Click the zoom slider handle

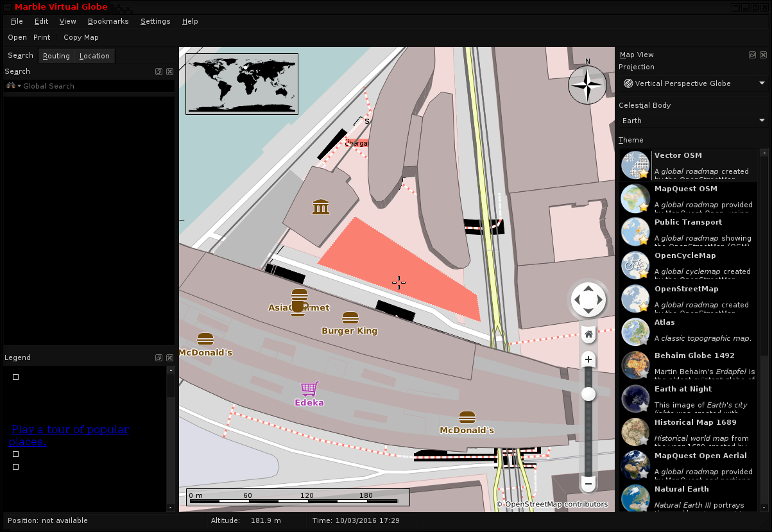[588, 394]
